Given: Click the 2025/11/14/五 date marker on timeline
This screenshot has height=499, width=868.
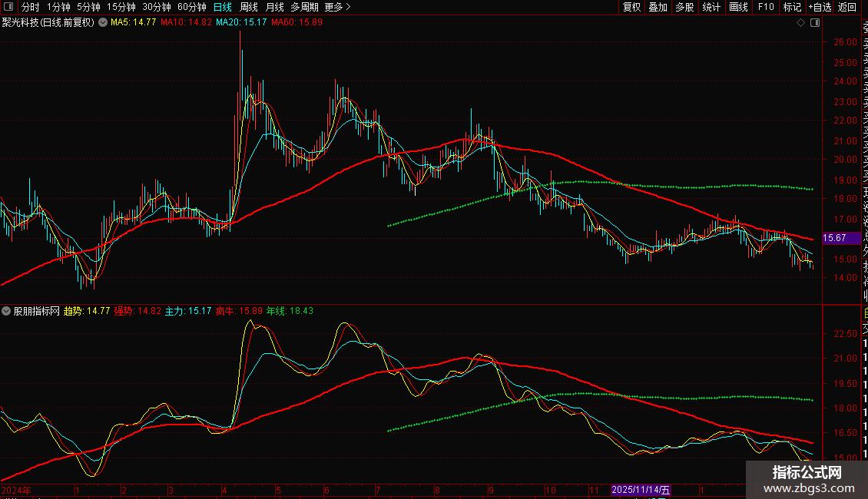Looking at the screenshot, I should (641, 490).
